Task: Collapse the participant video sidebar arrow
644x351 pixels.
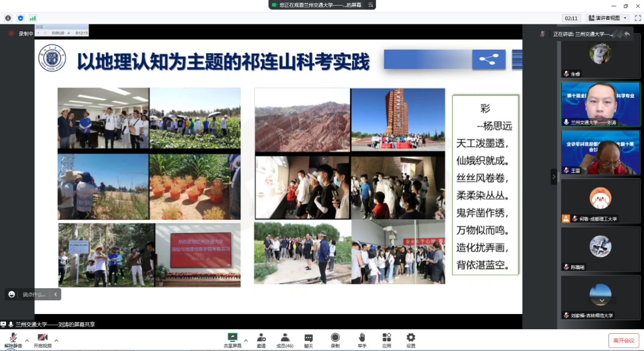Action: coord(554,177)
